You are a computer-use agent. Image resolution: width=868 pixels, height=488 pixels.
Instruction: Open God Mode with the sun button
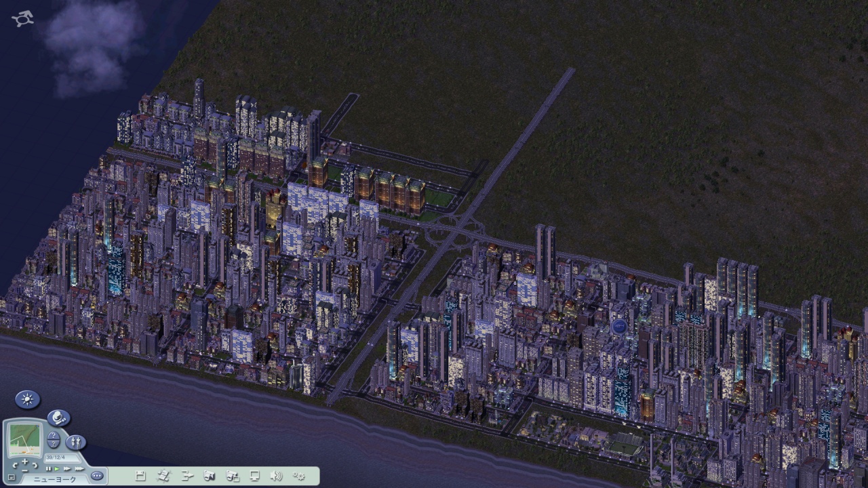tap(28, 399)
